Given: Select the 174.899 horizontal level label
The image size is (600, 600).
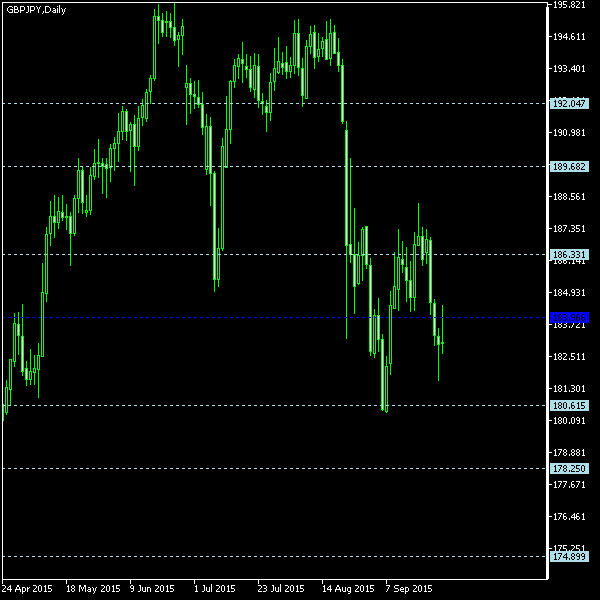Looking at the screenshot, I should click(x=569, y=556).
